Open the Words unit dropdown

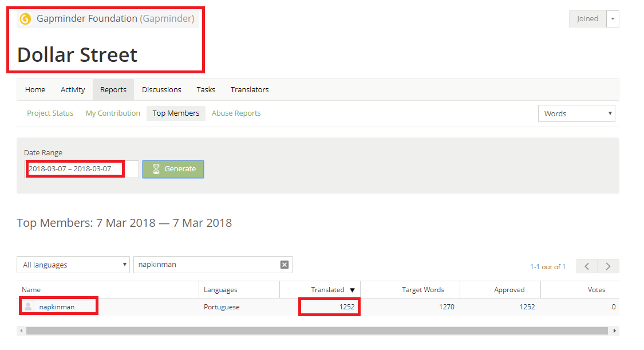coord(576,113)
